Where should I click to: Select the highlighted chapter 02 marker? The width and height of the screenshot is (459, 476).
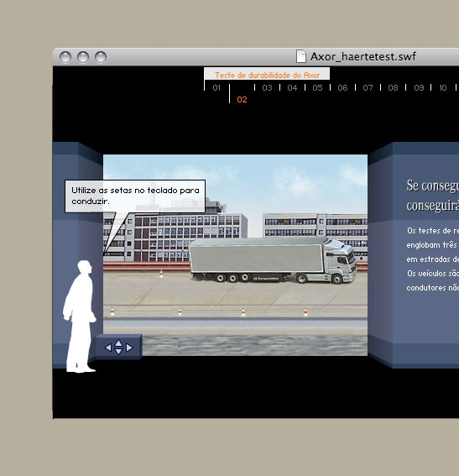pyautogui.click(x=242, y=100)
